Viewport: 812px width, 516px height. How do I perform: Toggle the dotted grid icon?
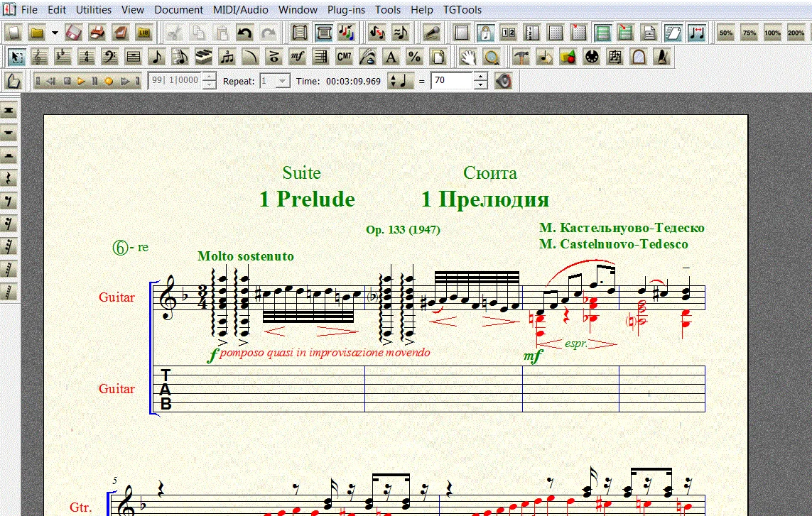(x=556, y=33)
